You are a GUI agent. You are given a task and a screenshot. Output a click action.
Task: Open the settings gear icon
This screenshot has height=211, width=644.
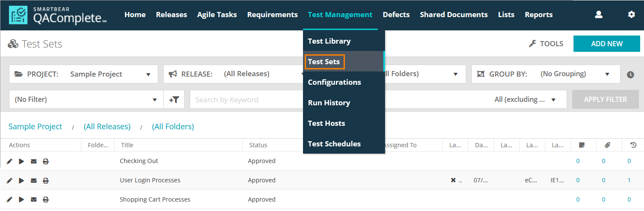(631, 15)
